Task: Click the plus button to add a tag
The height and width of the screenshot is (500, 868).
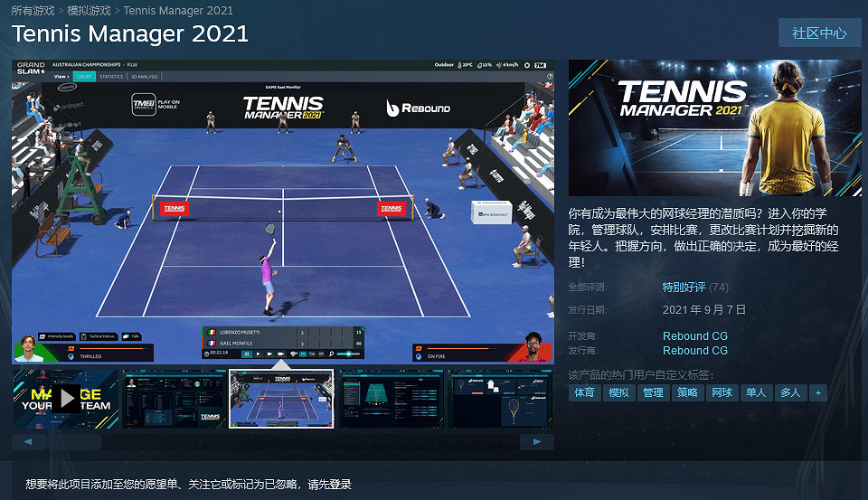Action: pyautogui.click(x=817, y=392)
